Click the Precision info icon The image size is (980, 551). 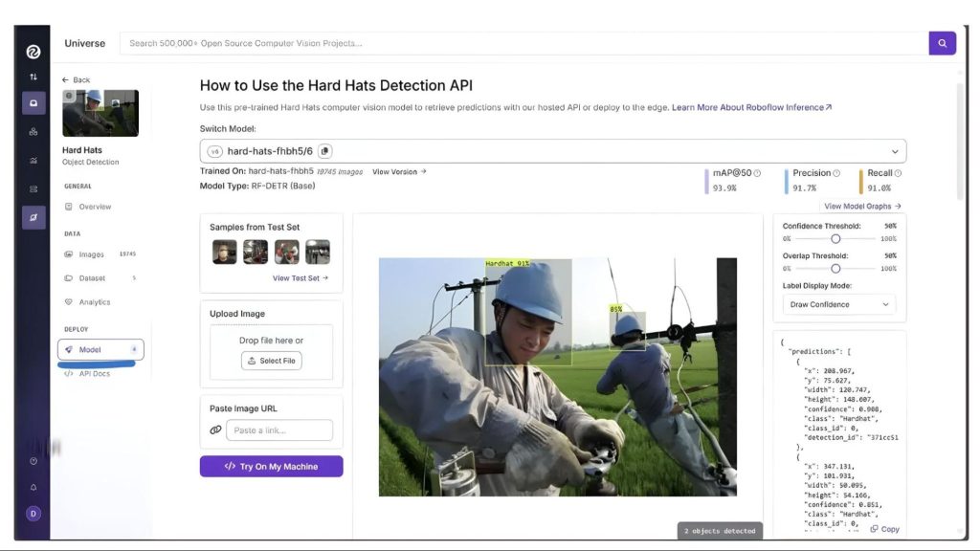point(836,173)
